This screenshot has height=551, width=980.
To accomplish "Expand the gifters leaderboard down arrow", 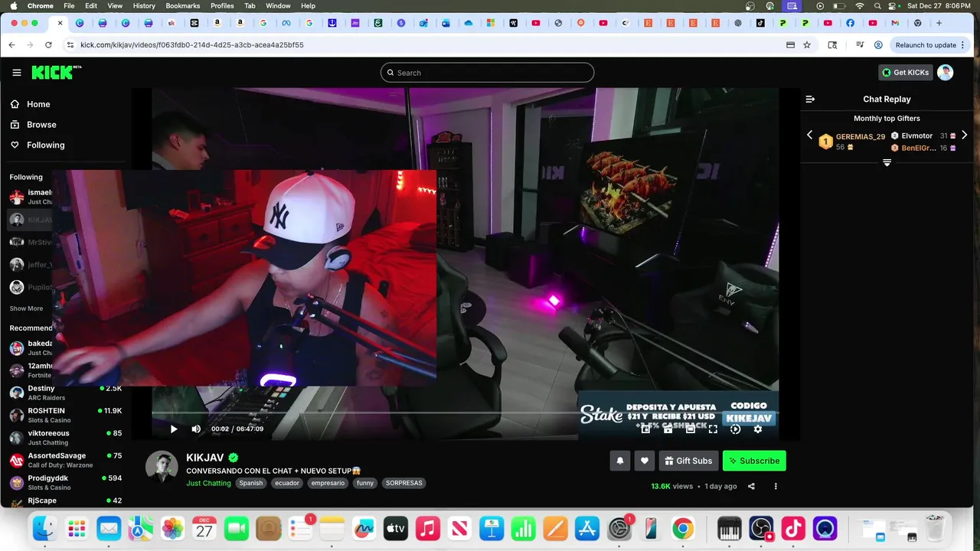I will [887, 162].
